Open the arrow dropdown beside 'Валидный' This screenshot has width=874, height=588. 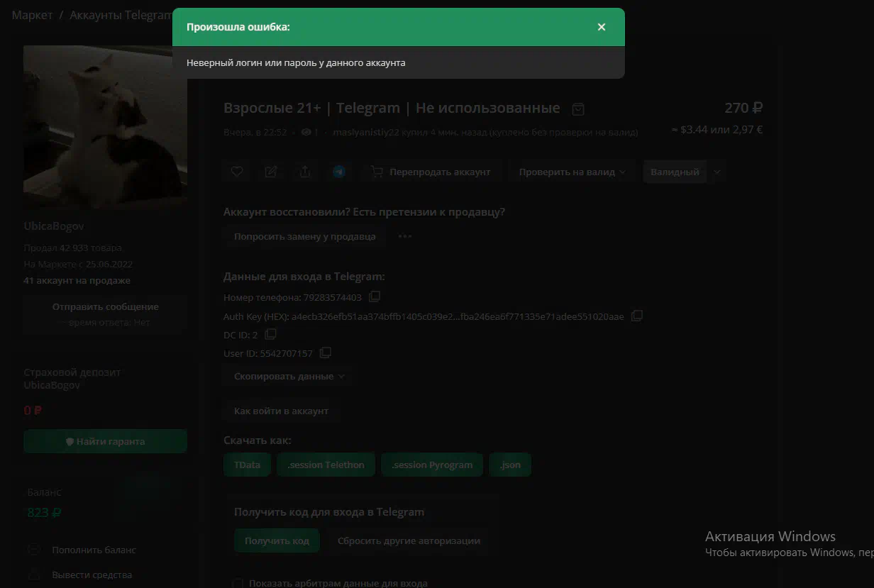(x=717, y=172)
